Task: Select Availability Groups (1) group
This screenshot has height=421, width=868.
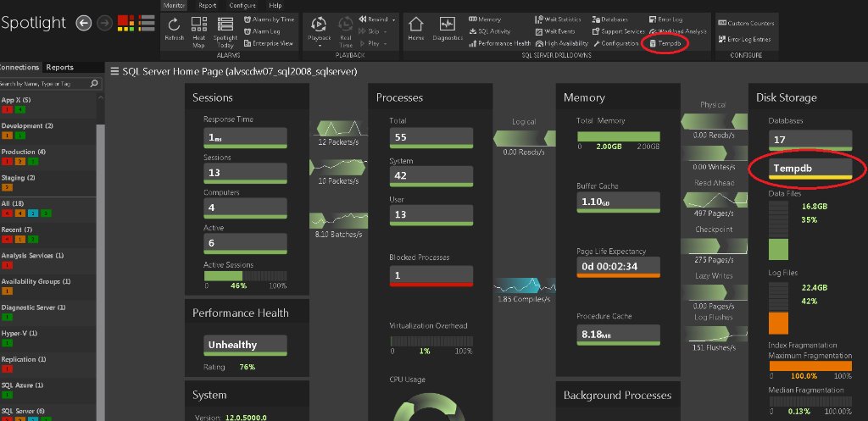Action: (x=36, y=281)
